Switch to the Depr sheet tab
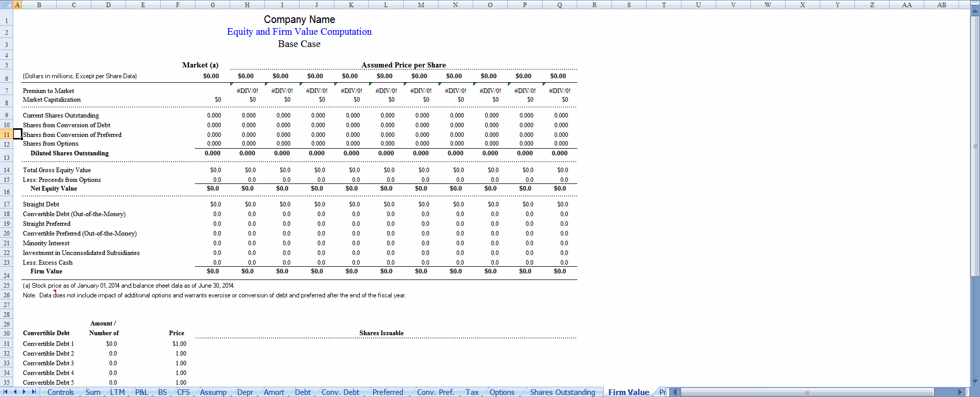Screen dimensions: 980x397 click(245, 392)
